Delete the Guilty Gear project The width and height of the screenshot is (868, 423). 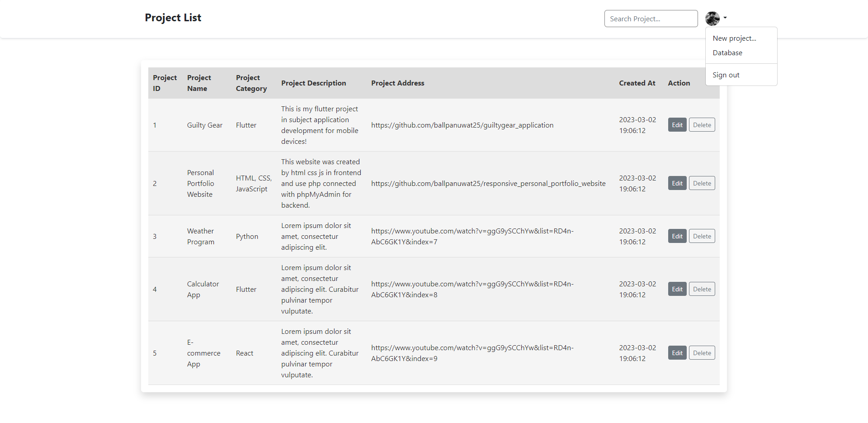(x=702, y=124)
